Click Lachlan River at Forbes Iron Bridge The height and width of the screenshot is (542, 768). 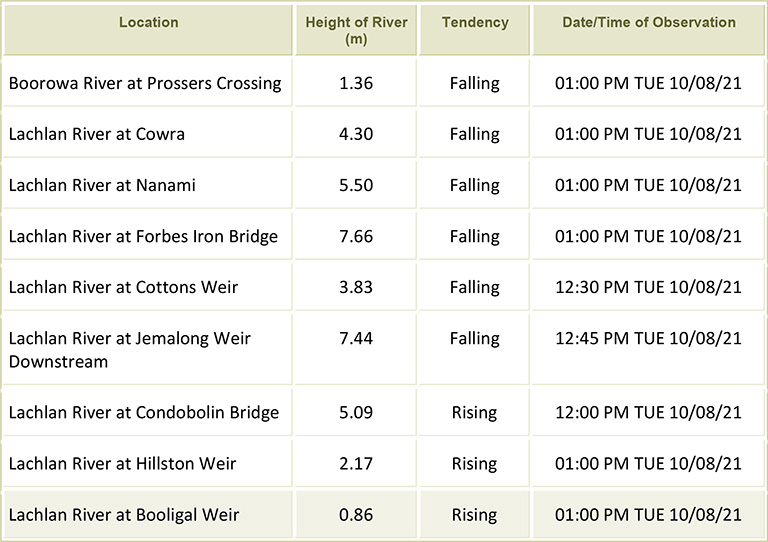click(143, 236)
